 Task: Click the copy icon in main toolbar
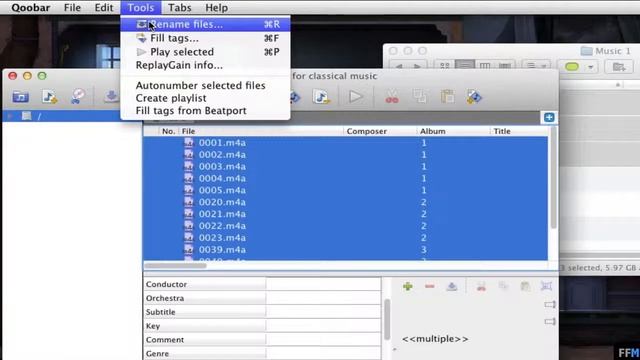[x=419, y=97]
